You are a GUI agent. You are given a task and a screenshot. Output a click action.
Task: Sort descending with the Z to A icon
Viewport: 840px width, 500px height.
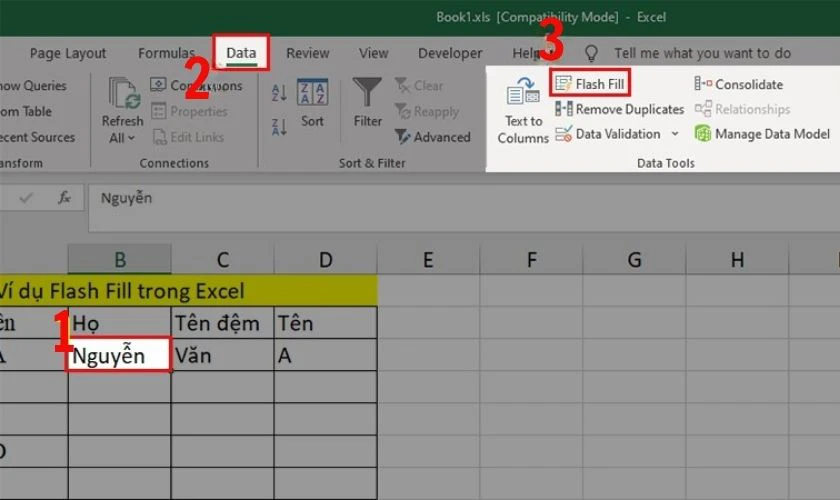pos(279,127)
